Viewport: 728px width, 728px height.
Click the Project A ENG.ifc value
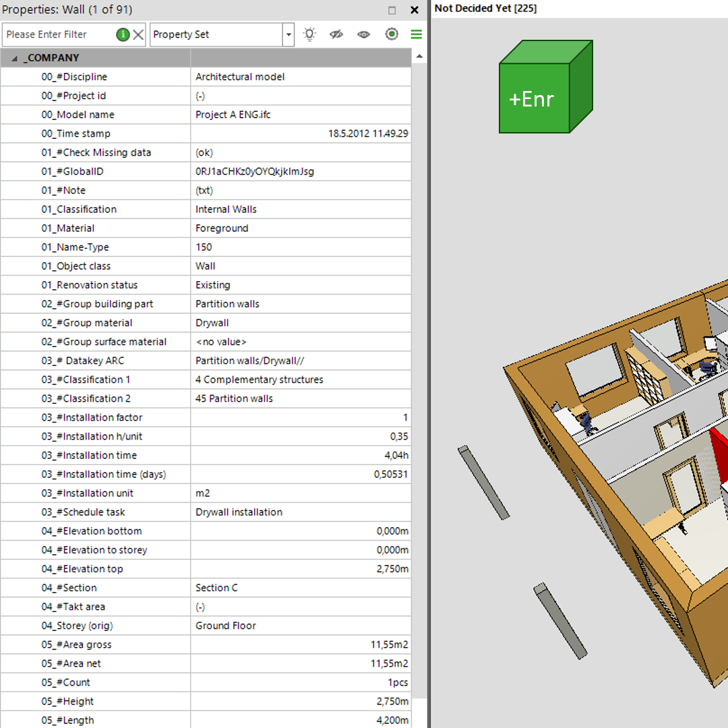(x=233, y=115)
